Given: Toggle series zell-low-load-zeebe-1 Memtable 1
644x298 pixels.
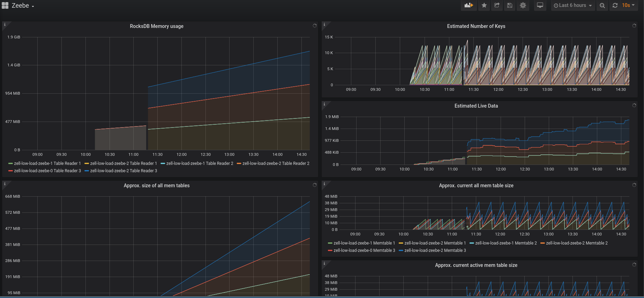Looking at the screenshot, I should pyautogui.click(x=364, y=243).
